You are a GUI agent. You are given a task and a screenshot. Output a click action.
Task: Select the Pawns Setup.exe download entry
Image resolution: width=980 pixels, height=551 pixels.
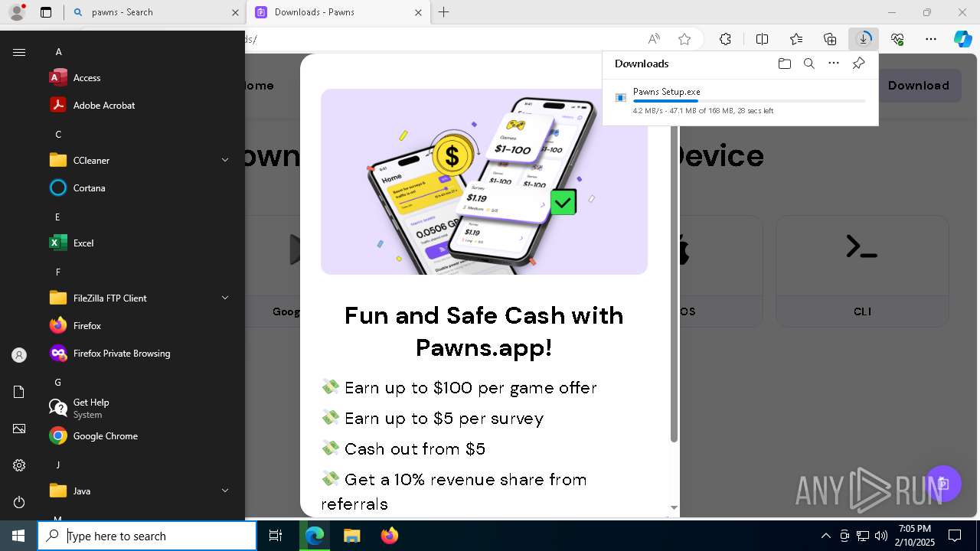tap(740, 100)
